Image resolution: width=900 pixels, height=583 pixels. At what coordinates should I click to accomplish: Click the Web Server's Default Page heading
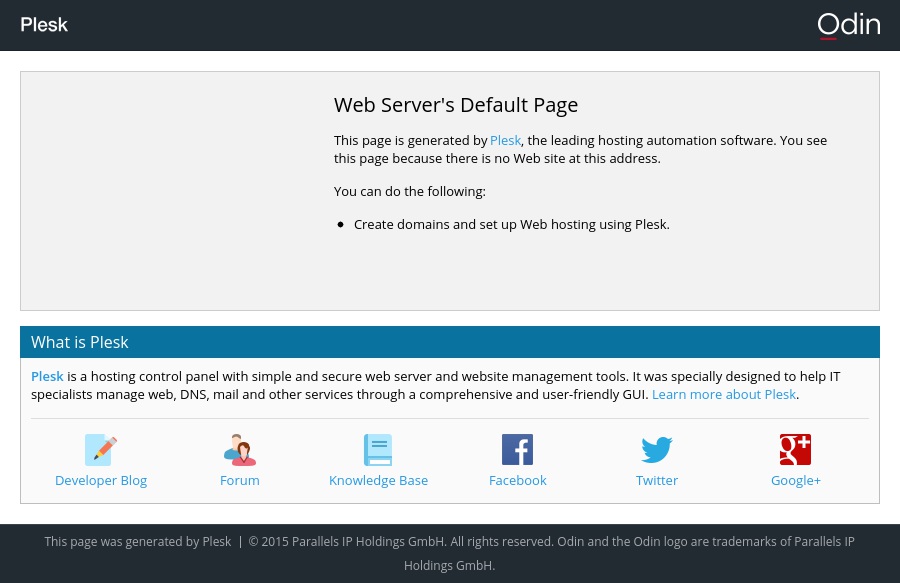(x=456, y=105)
